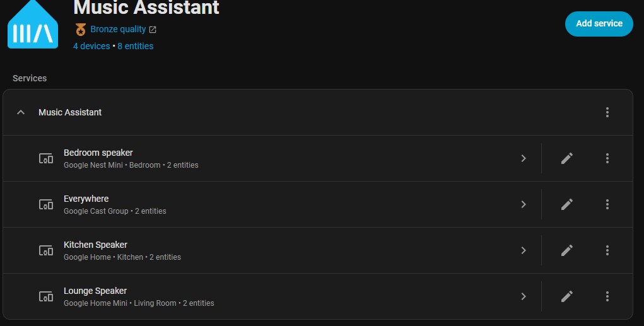Image resolution: width=644 pixels, height=326 pixels.
Task: Open Bedroom speaker three-dot menu
Action: coord(607,158)
